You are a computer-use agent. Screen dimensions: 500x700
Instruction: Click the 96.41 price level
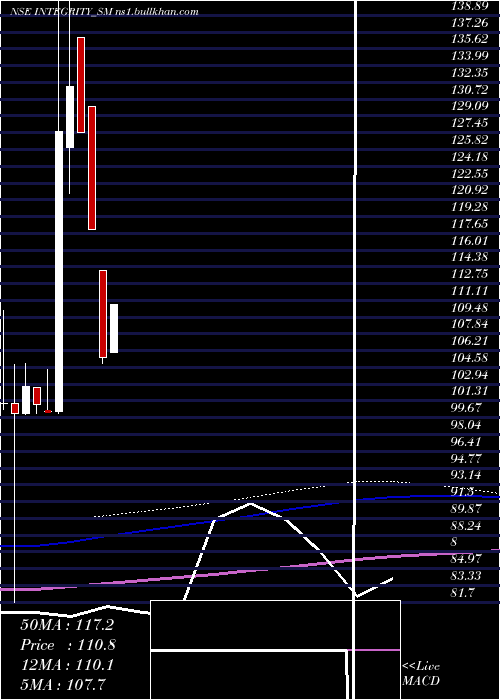pos(467,442)
